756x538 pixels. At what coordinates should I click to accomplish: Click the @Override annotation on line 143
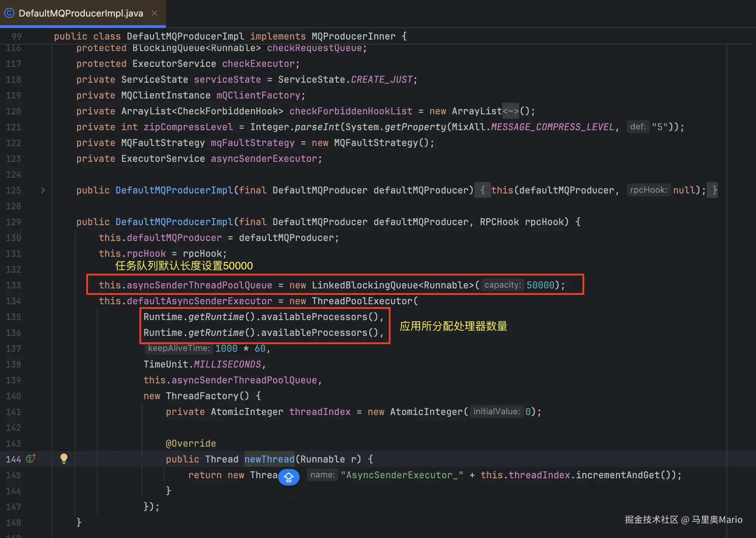(191, 443)
